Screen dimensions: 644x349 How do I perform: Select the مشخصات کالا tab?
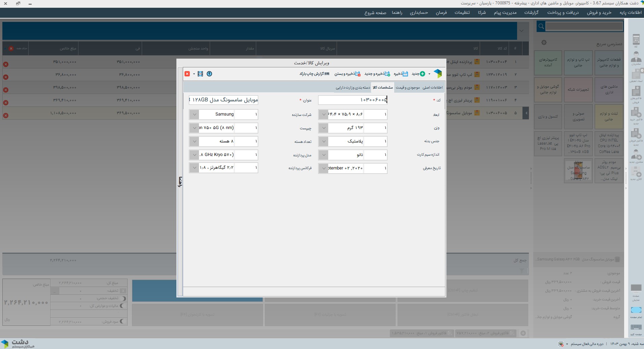point(383,88)
